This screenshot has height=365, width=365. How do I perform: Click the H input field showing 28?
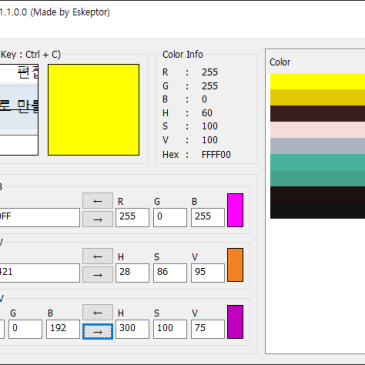click(x=132, y=273)
